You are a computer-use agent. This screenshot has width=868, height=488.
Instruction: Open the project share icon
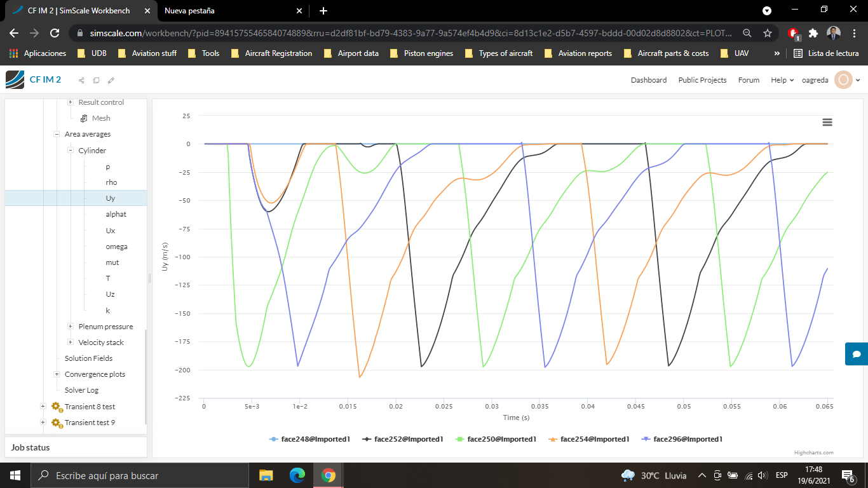81,80
